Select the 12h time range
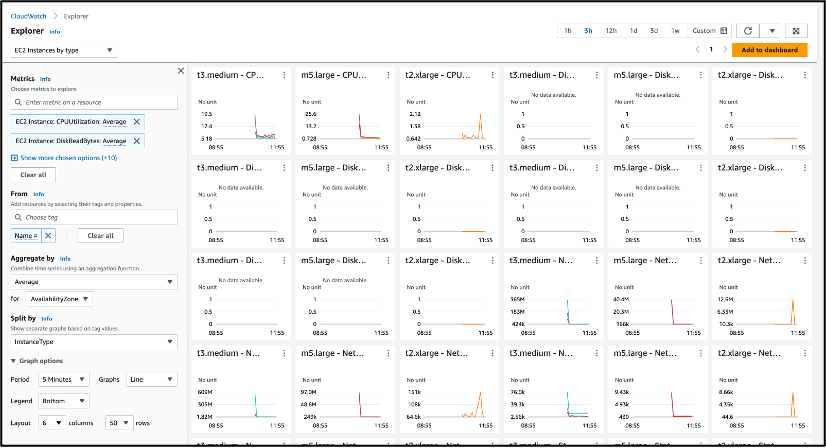The image size is (826, 448). pyautogui.click(x=611, y=31)
